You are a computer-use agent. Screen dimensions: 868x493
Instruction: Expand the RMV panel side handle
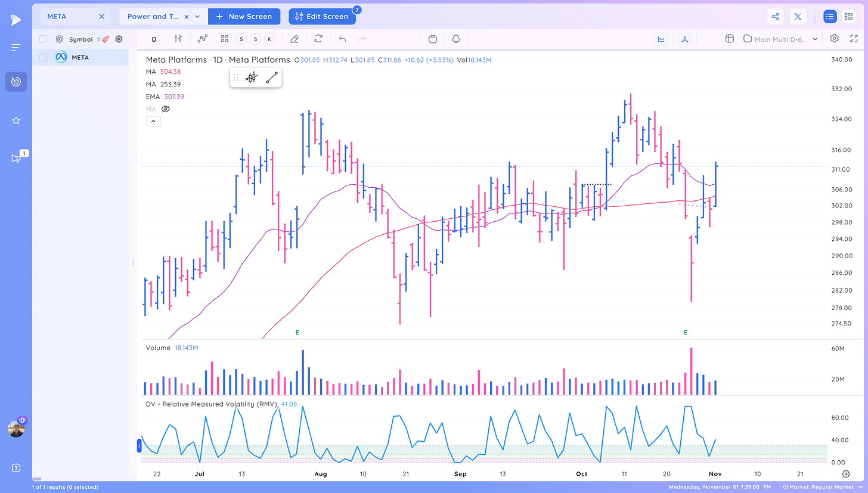pyautogui.click(x=139, y=445)
